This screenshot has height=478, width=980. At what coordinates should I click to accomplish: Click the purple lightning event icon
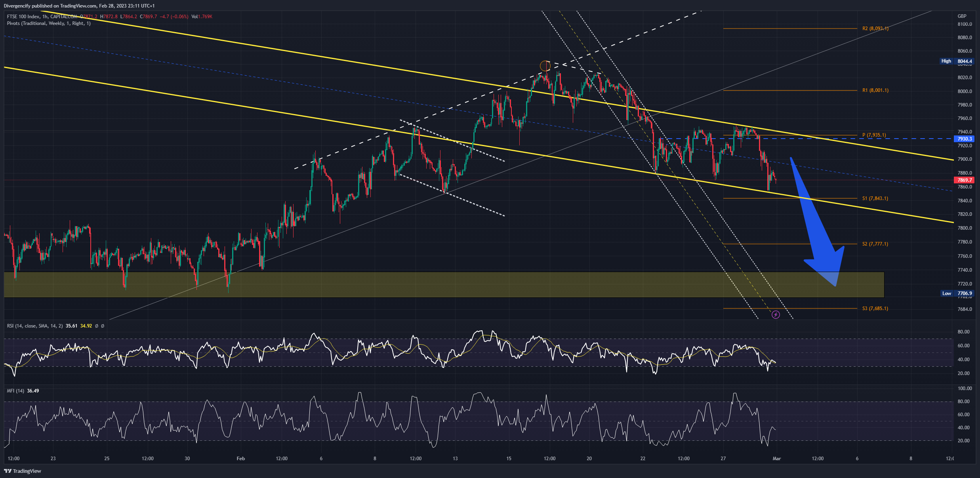[776, 314]
